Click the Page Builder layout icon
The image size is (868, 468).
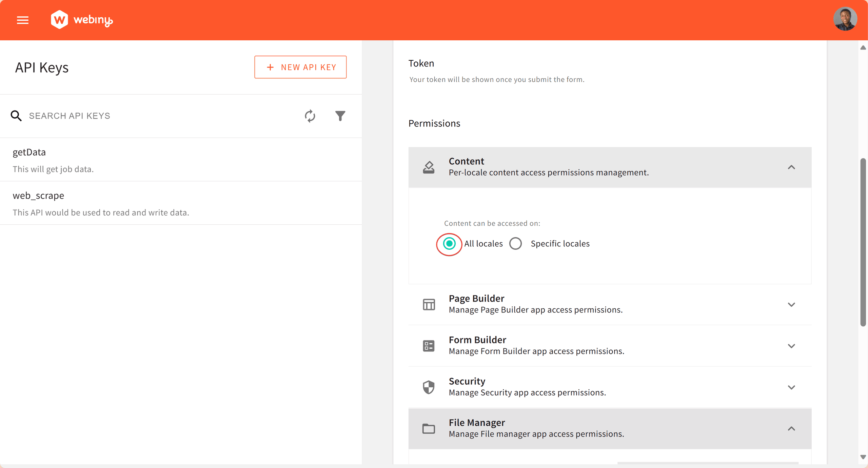[x=429, y=304]
